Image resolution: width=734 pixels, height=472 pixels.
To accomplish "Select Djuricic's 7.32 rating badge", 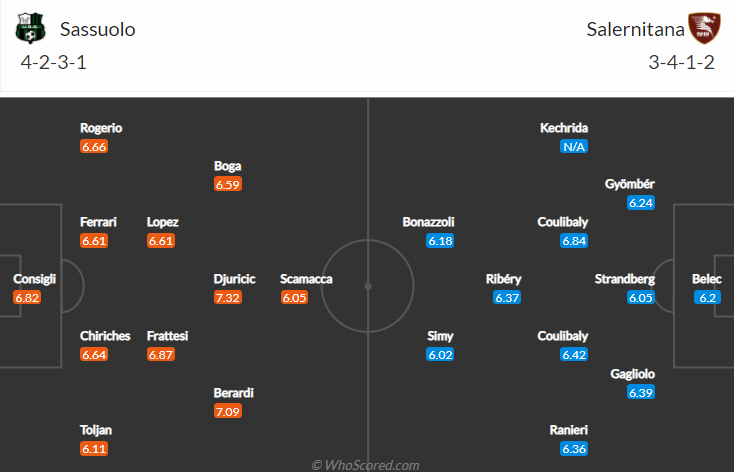I will [x=228, y=297].
